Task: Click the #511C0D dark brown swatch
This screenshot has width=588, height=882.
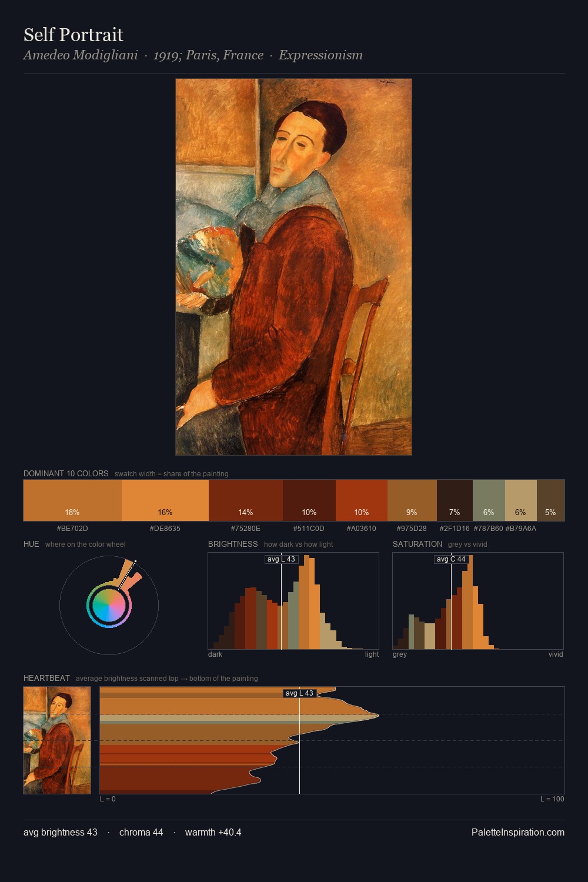Action: pyautogui.click(x=309, y=500)
